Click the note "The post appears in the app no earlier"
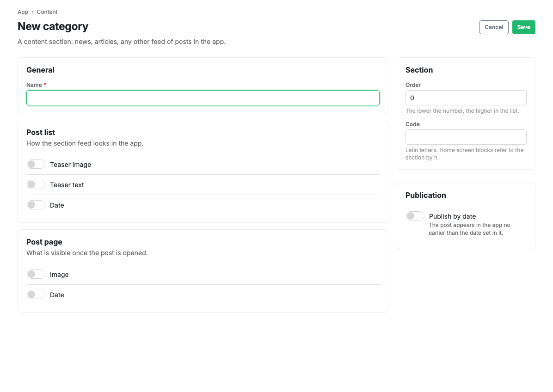553x392 pixels. click(469, 229)
